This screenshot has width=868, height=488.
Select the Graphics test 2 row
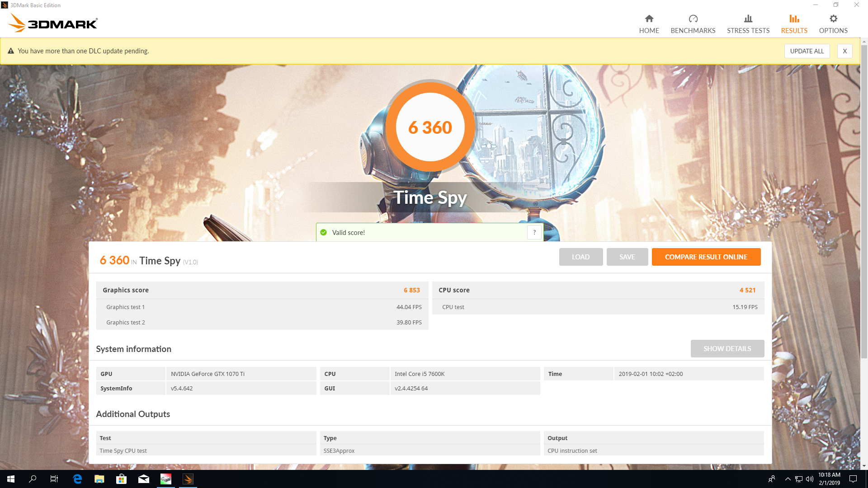(262, 322)
